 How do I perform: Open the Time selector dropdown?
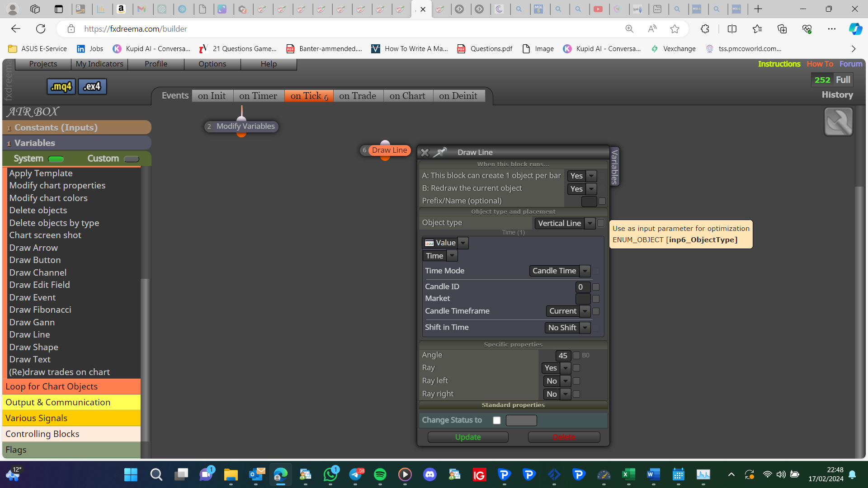click(440, 256)
